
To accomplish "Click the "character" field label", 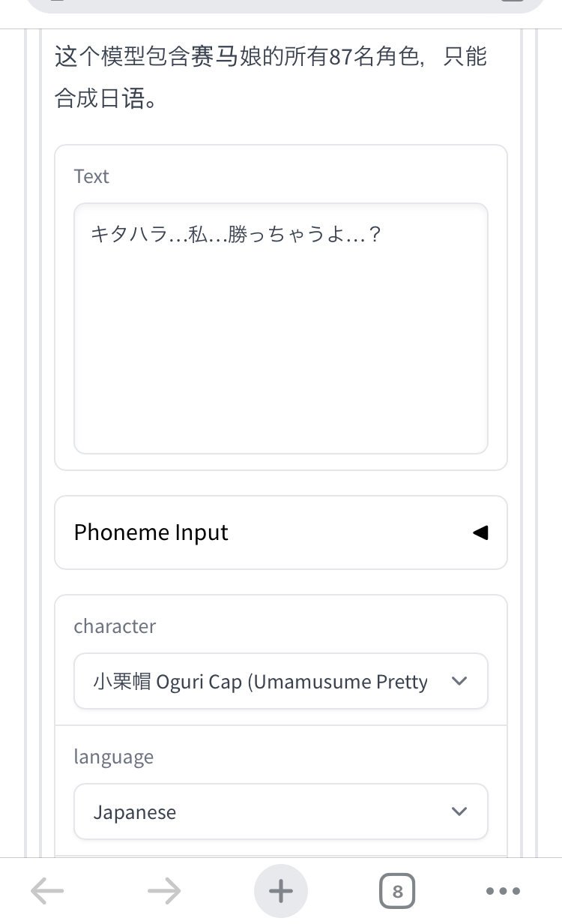I will pos(115,626).
